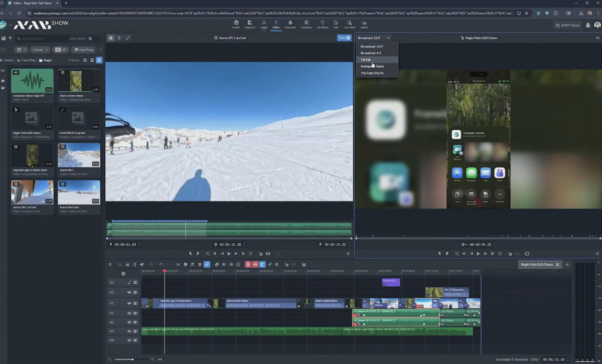Open the Auron lift 1 asset thumbnail
Screen dimensions: 602x364
tap(79, 155)
